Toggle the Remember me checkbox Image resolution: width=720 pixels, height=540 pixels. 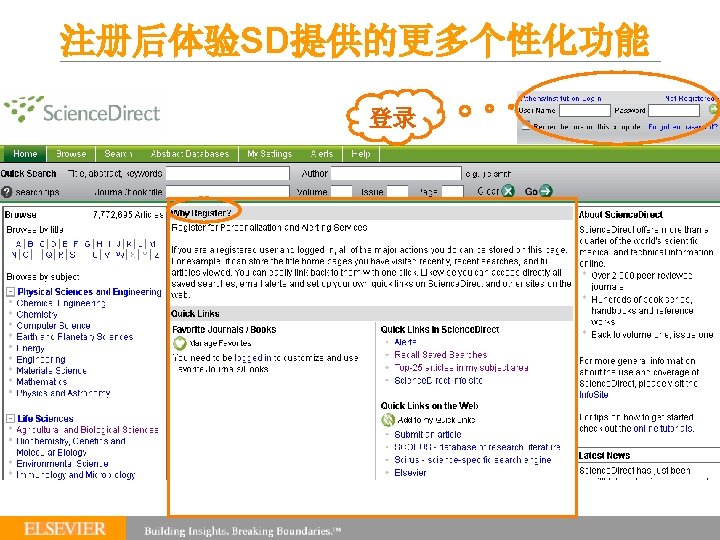coord(525,126)
